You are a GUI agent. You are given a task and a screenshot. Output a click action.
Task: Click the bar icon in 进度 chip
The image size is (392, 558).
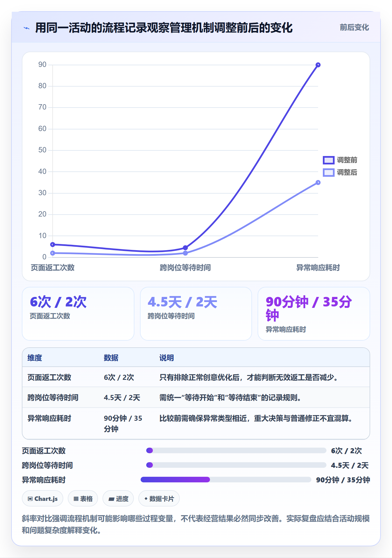111,499
